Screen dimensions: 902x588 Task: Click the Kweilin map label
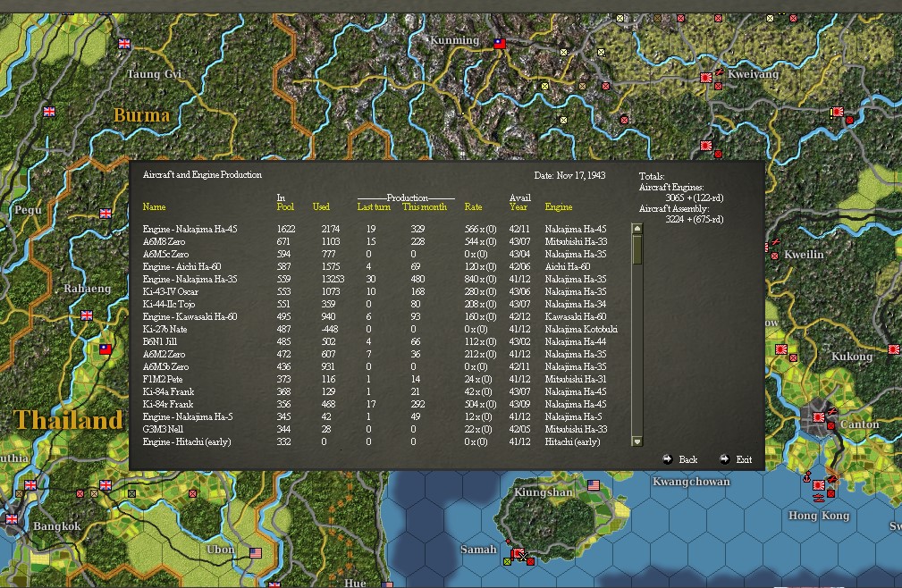click(804, 255)
